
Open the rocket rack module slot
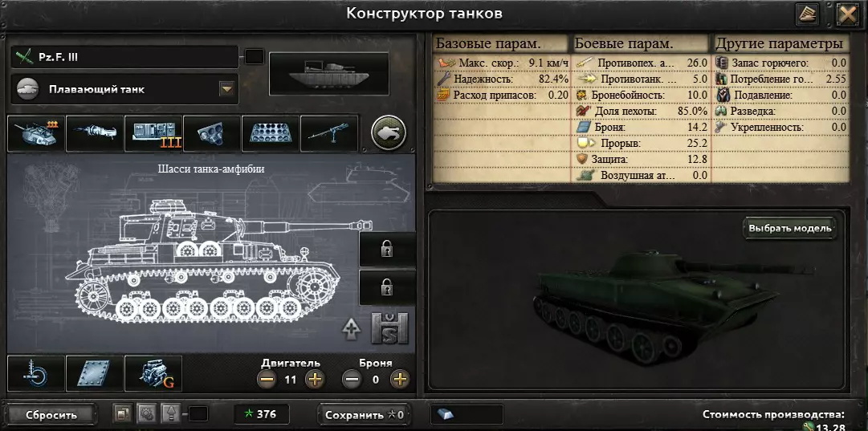(271, 133)
